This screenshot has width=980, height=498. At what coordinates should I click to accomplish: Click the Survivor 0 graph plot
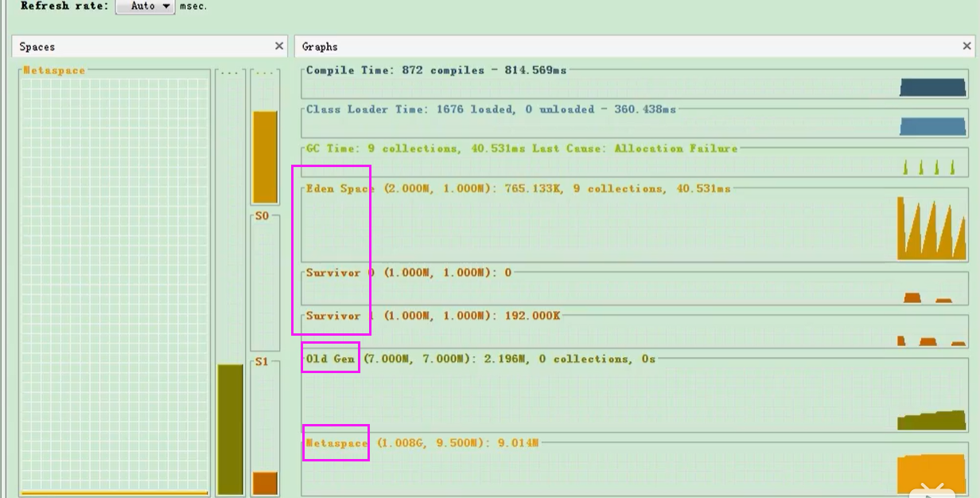(927, 298)
